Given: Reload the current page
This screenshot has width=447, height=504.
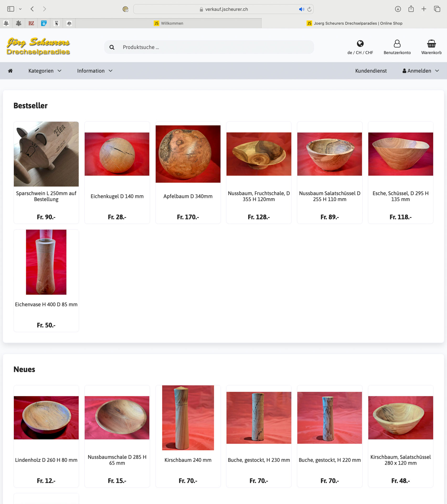Looking at the screenshot, I should pos(310,9).
